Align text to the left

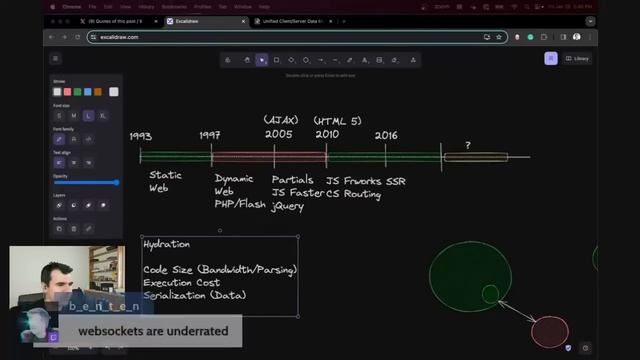point(59,163)
